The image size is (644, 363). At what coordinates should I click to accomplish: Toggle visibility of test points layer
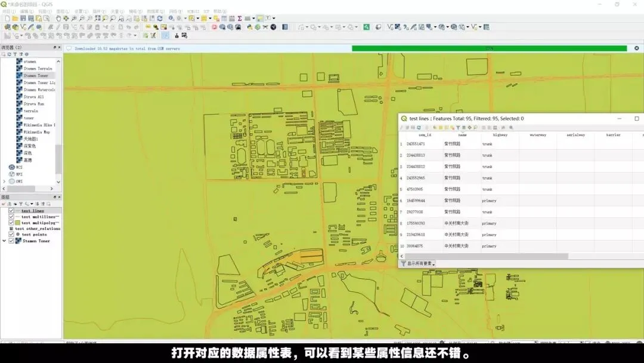11,234
